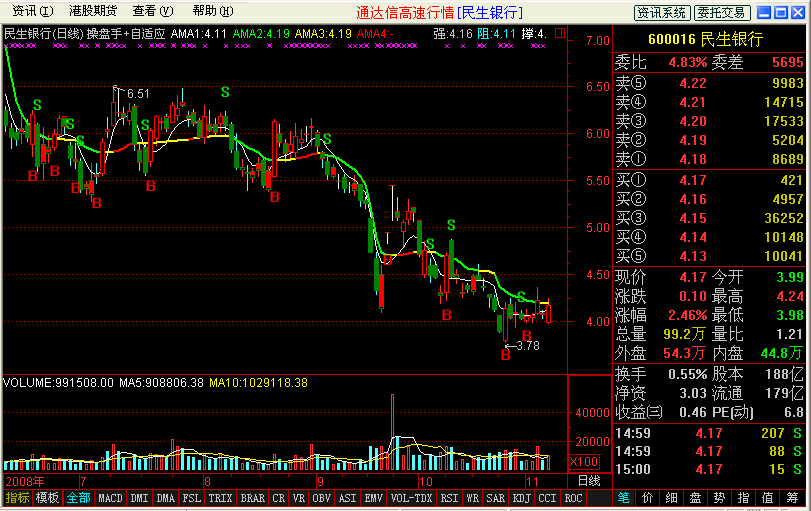Image resolution: width=811 pixels, height=511 pixels.
Task: Select the 值 tab in quote panel
Action: point(768,498)
